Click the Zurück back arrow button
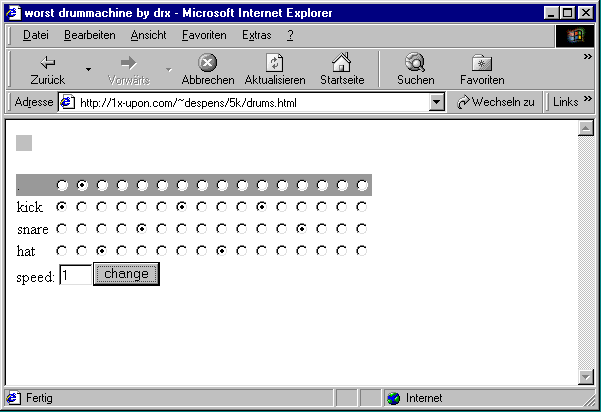 coord(48,70)
